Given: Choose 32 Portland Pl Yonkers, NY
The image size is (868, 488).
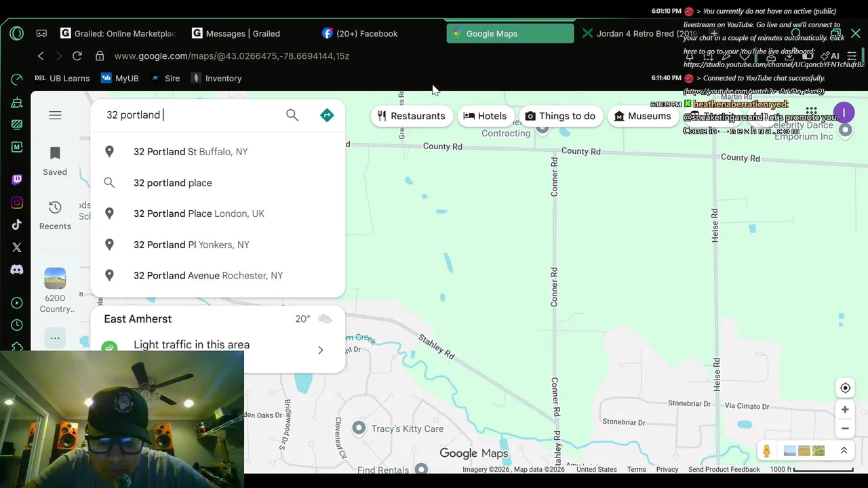Looking at the screenshot, I should tap(218, 245).
